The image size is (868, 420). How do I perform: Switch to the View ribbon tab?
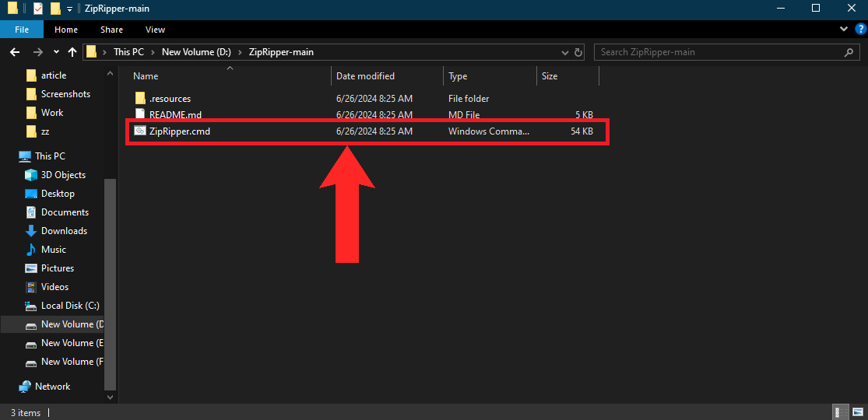click(155, 30)
